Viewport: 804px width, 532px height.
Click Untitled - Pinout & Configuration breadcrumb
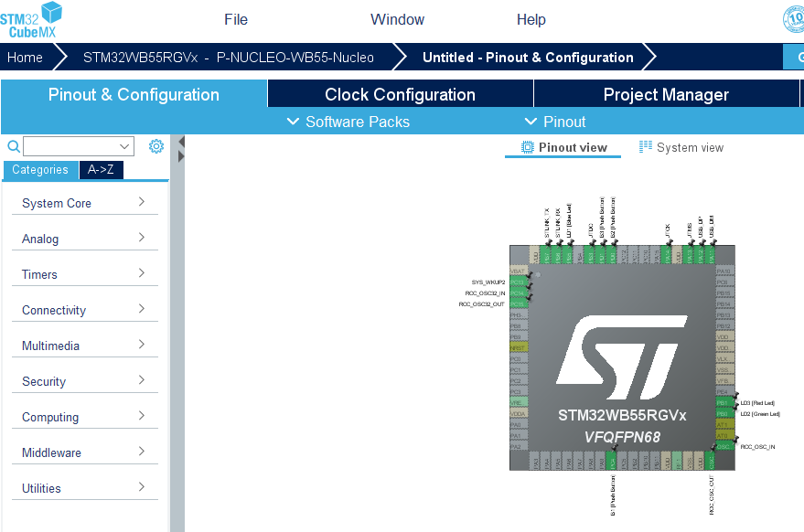[x=528, y=58]
